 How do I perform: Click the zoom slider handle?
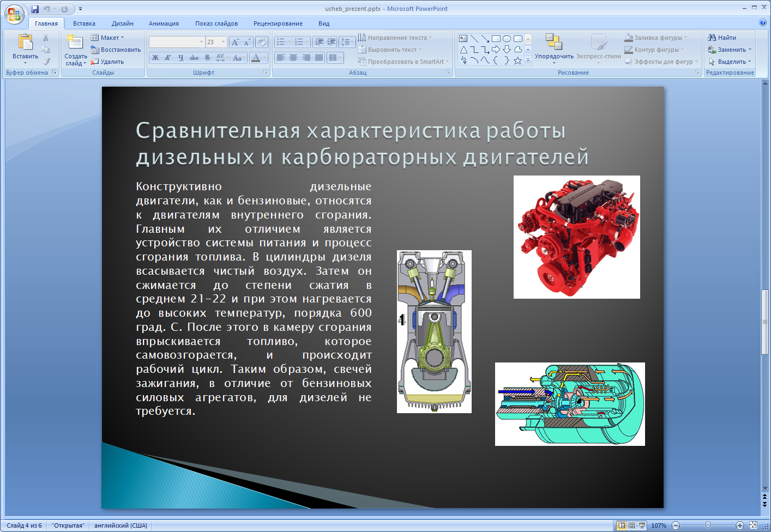[x=708, y=525]
